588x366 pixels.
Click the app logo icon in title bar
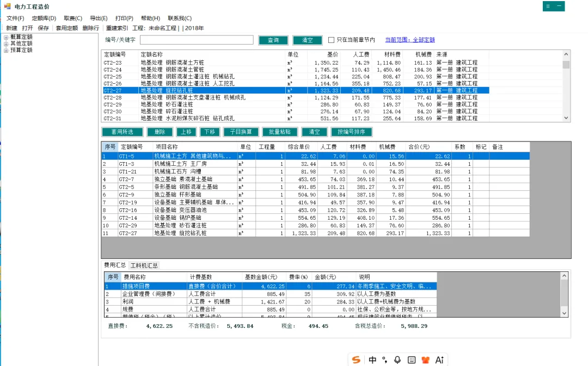click(x=7, y=7)
